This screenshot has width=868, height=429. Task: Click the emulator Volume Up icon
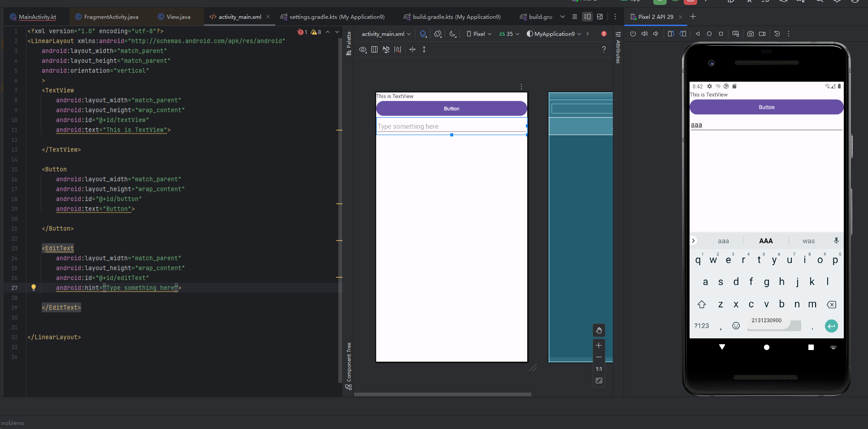point(644,34)
